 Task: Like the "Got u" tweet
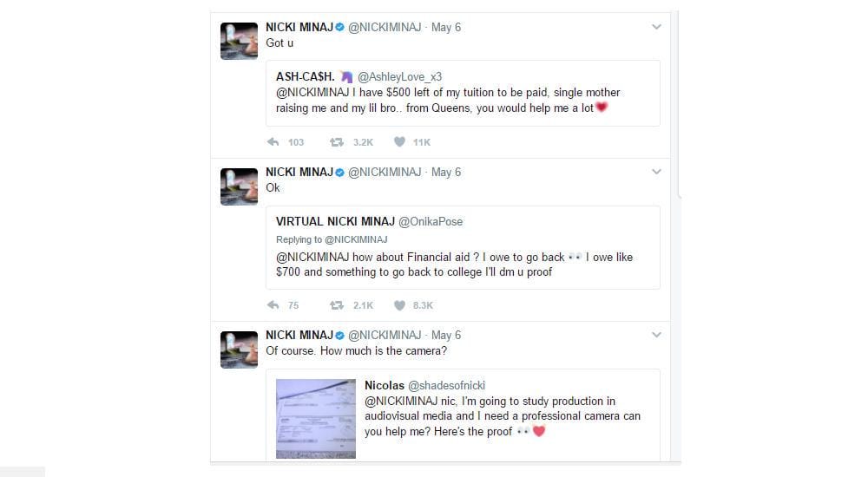(x=399, y=142)
